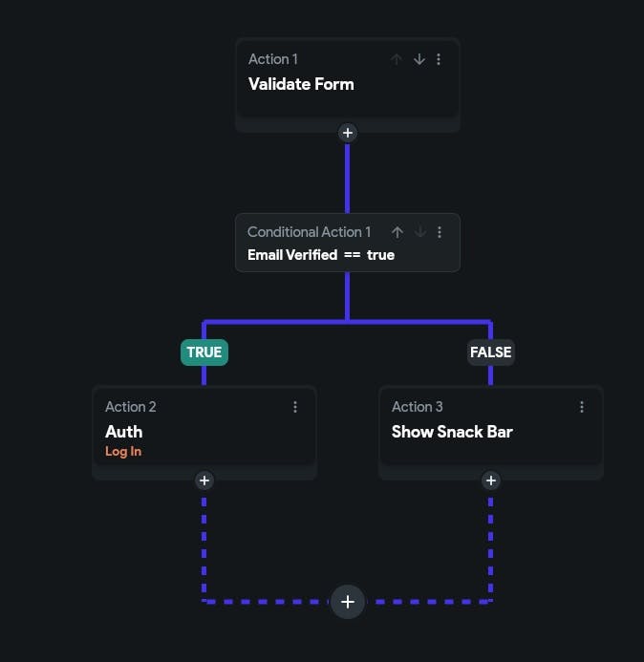The width and height of the screenshot is (644, 662).
Task: Add an action below Validate Form
Action: click(348, 133)
